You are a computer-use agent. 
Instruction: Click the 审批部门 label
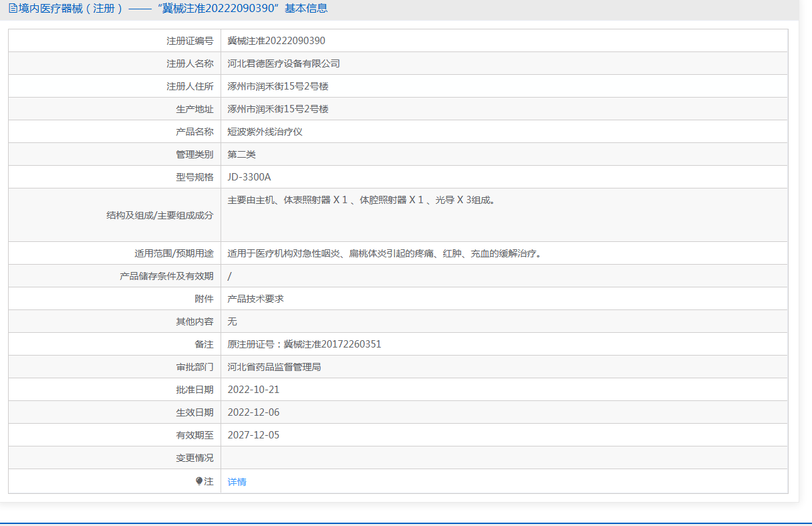(x=194, y=367)
